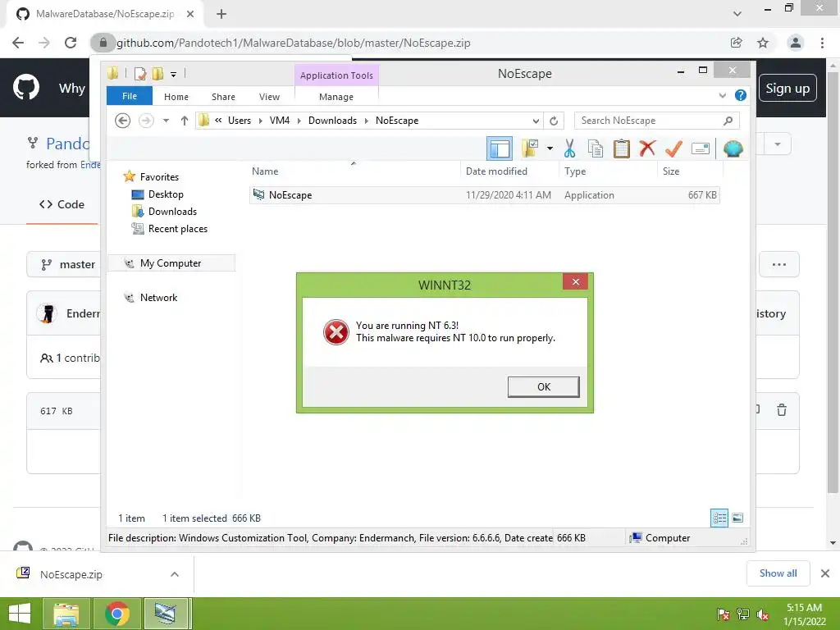Screen dimensions: 840x630
Task: Click the Classic Shell seashell icon
Action: pyautogui.click(x=733, y=148)
